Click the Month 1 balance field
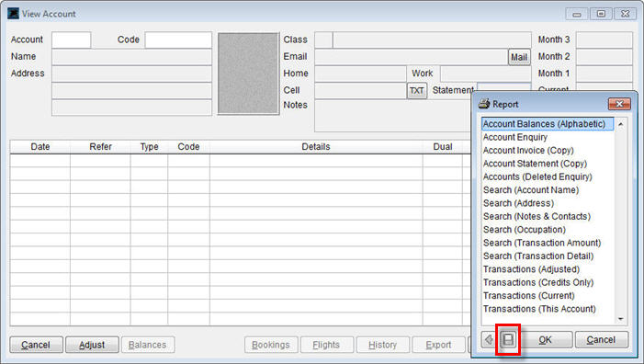 click(604, 74)
